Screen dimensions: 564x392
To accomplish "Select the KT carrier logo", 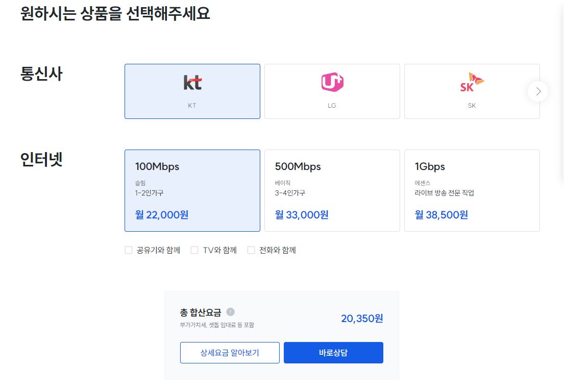I will pyautogui.click(x=192, y=82).
